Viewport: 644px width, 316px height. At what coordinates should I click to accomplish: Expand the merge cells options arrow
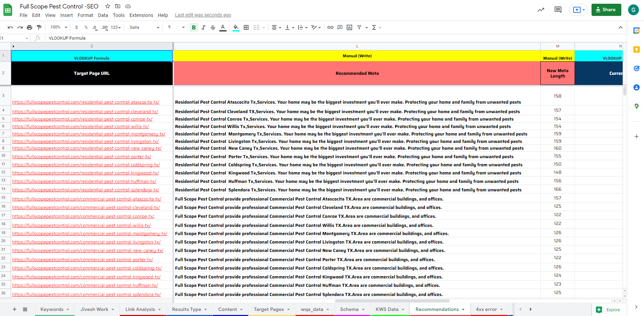tap(263, 28)
